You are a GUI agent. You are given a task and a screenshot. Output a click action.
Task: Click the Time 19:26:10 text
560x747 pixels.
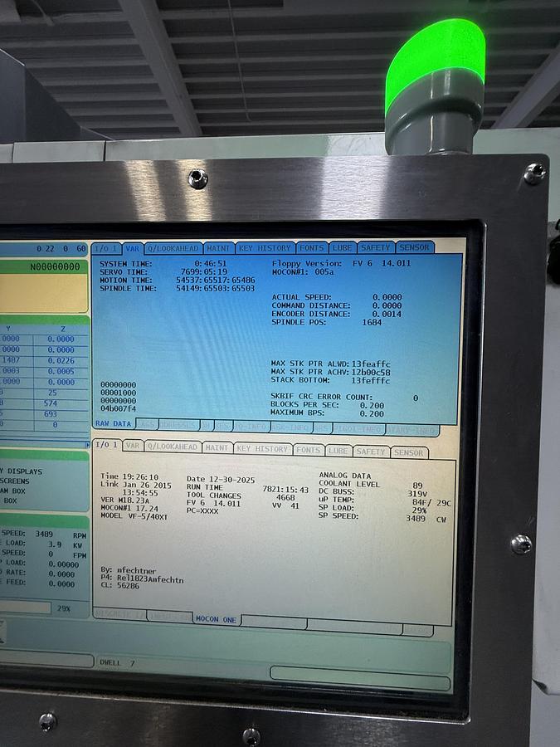(x=129, y=476)
